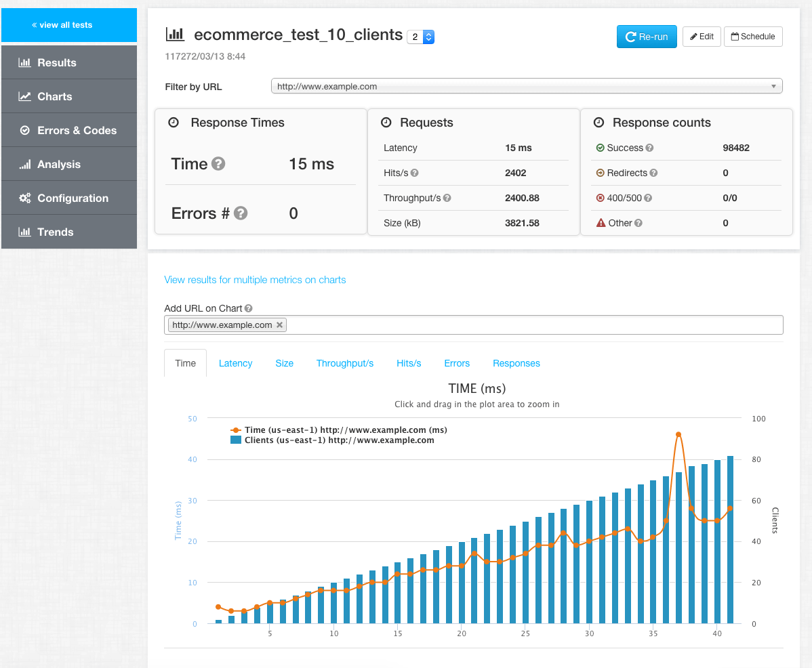Click the clock icon in Requests header
This screenshot has width=812, height=668.
pyautogui.click(x=386, y=123)
